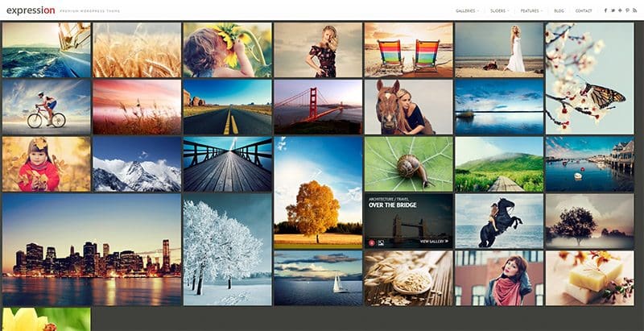Open the snow-covered trees thumbnail
This screenshot has height=331, width=644.
(x=228, y=250)
